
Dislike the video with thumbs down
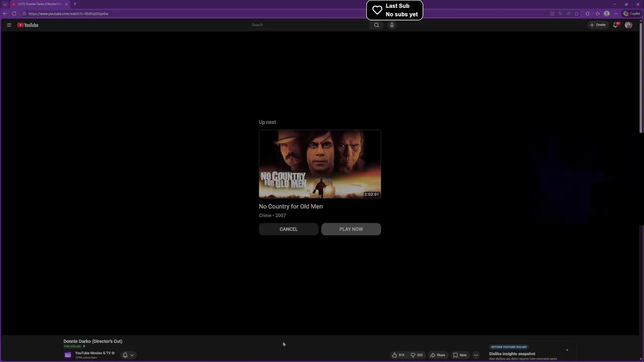[417, 355]
